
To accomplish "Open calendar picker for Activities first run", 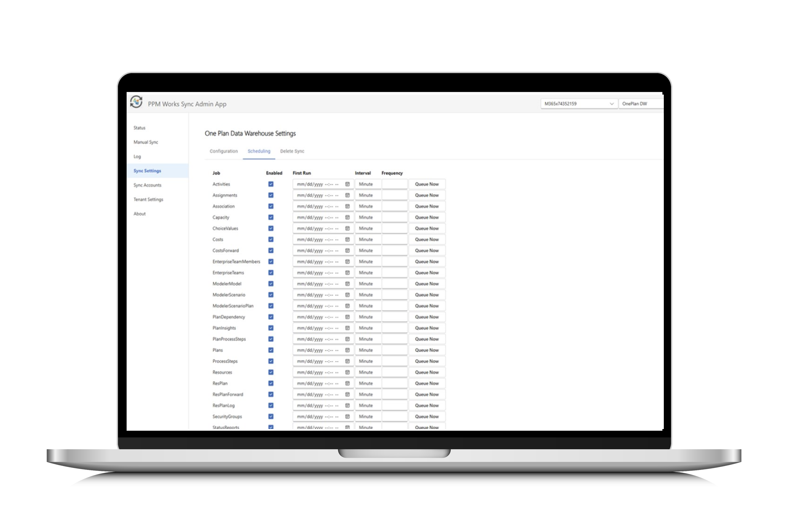I will (347, 184).
